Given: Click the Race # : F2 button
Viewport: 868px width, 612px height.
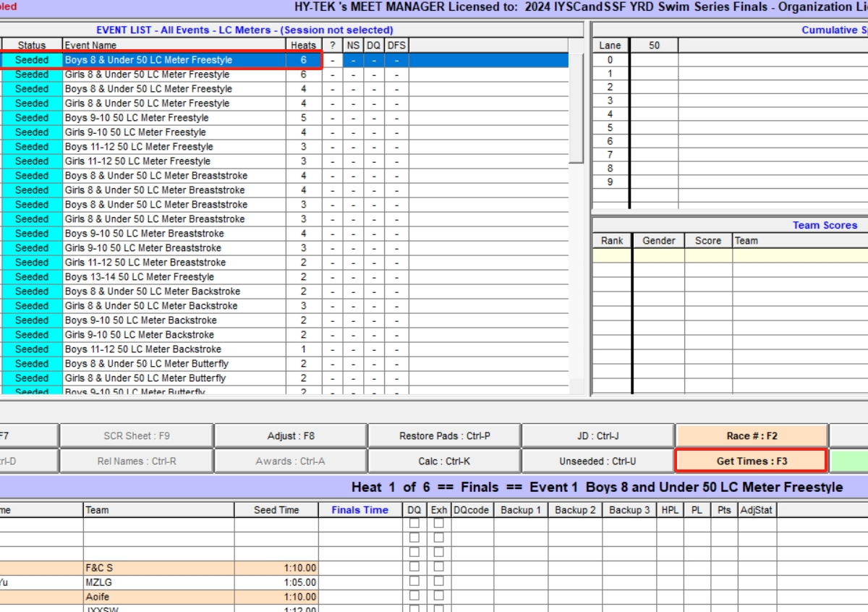Looking at the screenshot, I should tap(750, 435).
